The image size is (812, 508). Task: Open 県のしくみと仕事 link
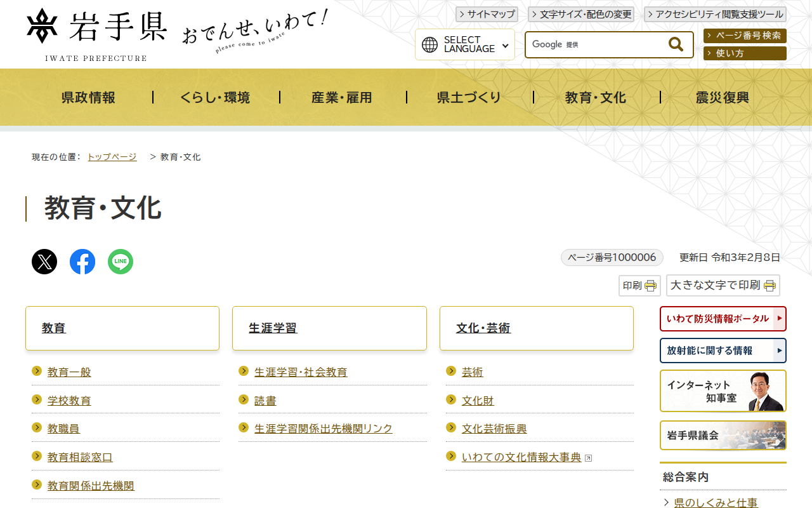pyautogui.click(x=716, y=503)
